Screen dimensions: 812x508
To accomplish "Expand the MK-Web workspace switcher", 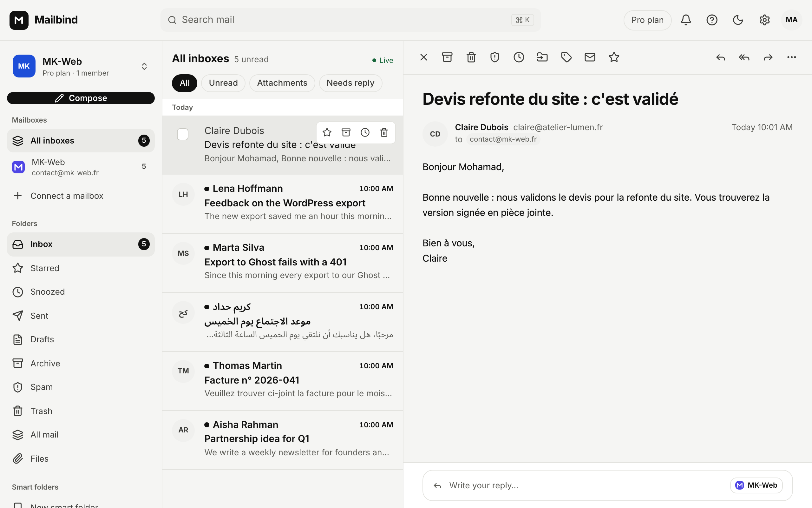I will 144,67.
